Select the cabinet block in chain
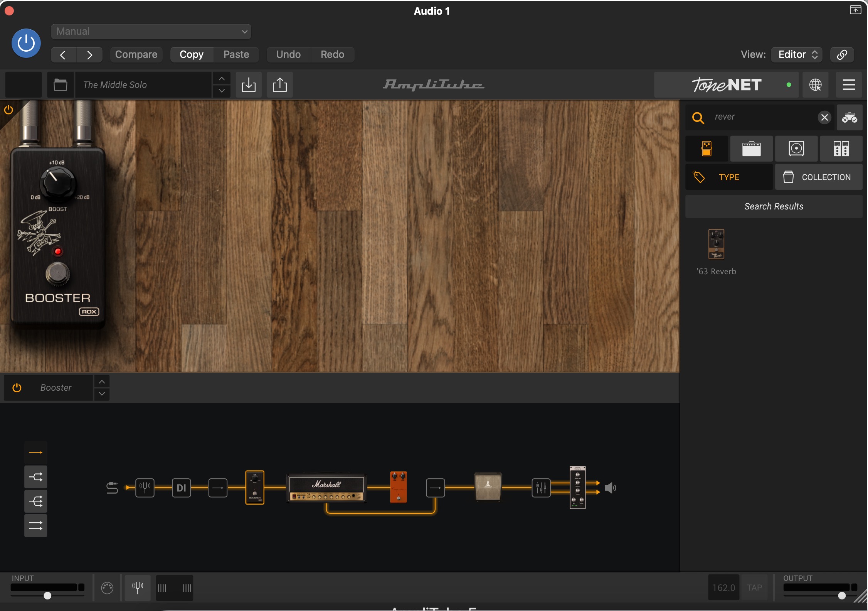 [x=488, y=487]
